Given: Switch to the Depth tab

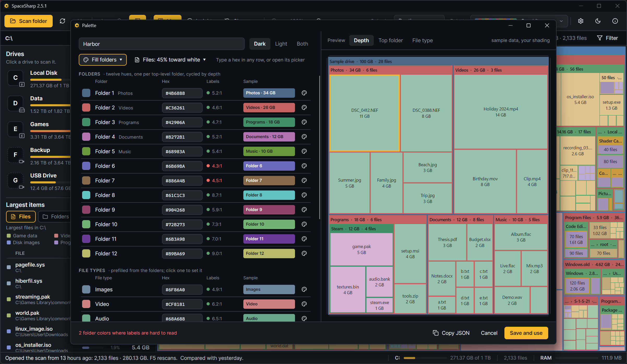Looking at the screenshot, I should 361,40.
